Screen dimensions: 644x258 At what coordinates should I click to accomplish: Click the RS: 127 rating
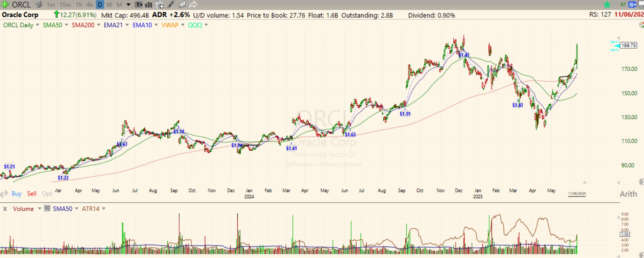[600, 15]
